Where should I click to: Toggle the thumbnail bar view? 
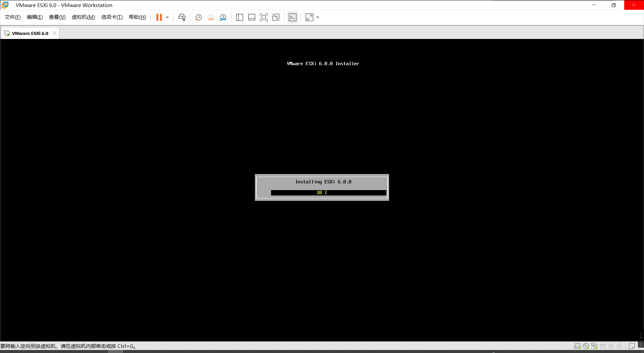click(252, 17)
